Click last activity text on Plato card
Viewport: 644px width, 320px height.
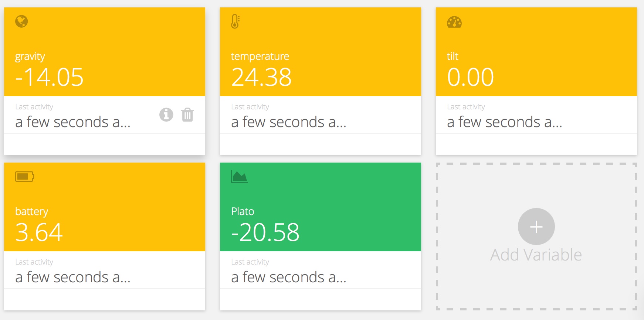(288, 277)
